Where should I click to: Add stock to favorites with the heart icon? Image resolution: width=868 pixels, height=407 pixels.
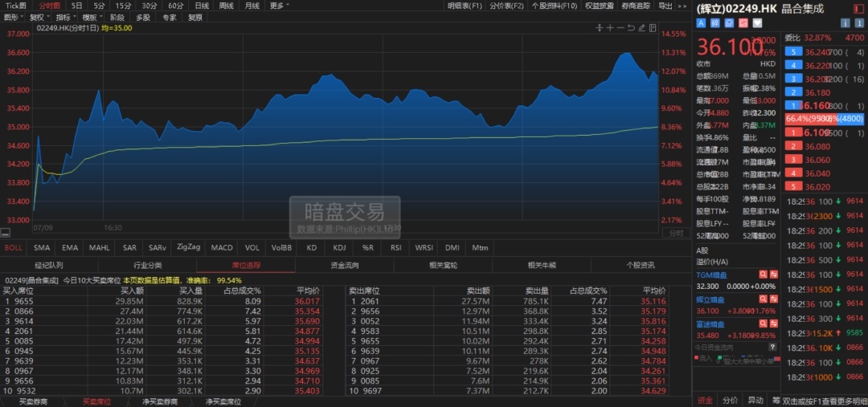758,23
